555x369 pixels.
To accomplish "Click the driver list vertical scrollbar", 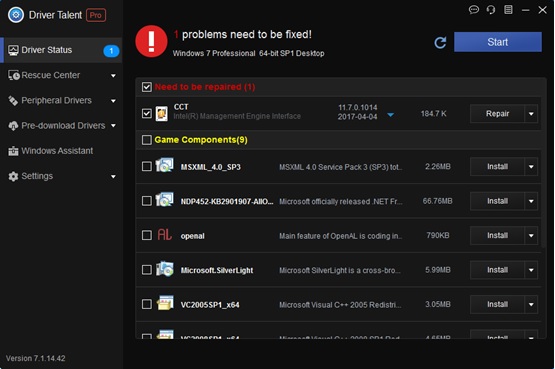I will click(x=544, y=163).
